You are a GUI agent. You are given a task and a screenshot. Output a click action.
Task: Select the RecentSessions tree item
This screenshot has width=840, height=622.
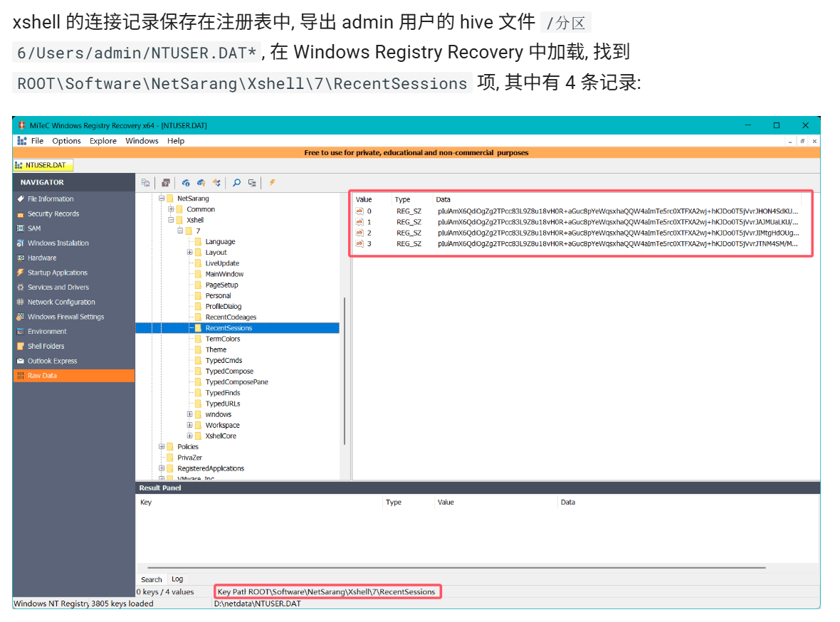(x=229, y=328)
